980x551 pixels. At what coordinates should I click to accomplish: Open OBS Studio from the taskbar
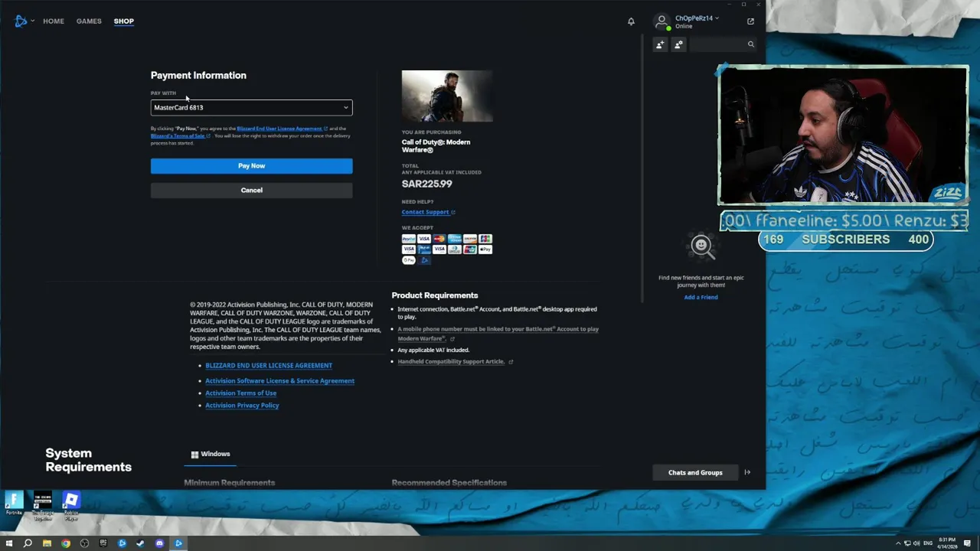[84, 543]
